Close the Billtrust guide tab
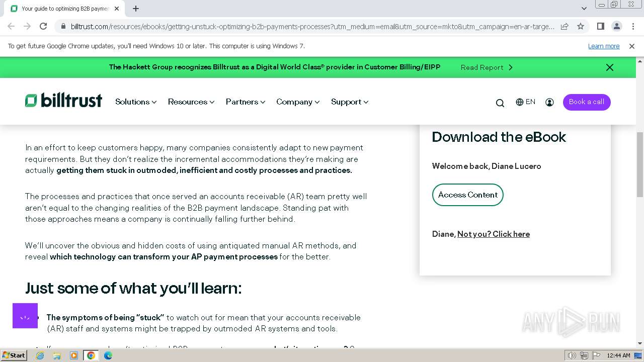The height and width of the screenshot is (362, 644). pos(117,9)
